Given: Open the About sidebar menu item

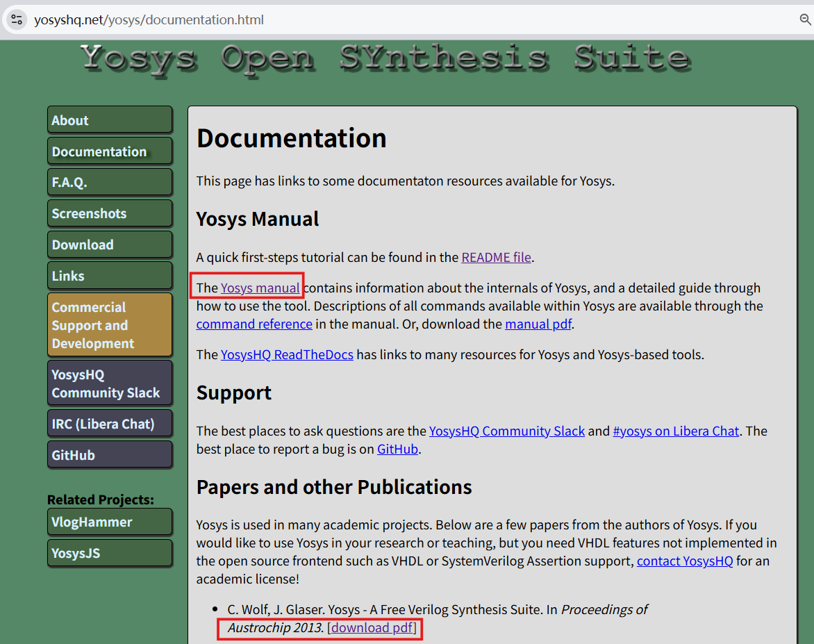Looking at the screenshot, I should (110, 120).
